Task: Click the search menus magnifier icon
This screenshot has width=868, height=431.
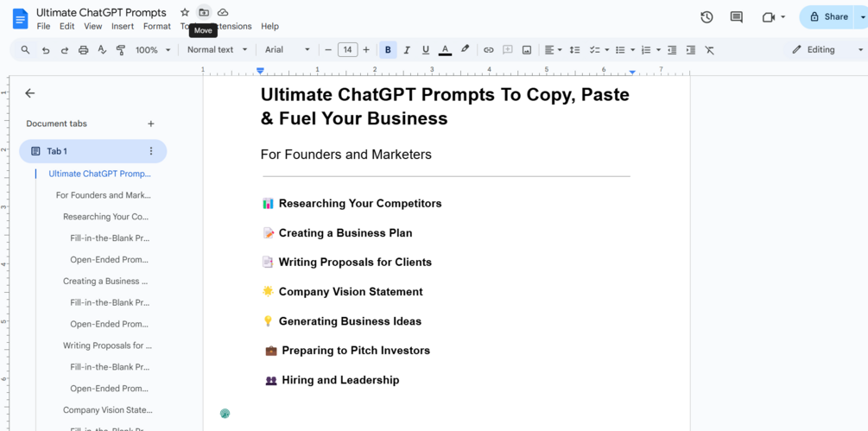Action: 25,50
